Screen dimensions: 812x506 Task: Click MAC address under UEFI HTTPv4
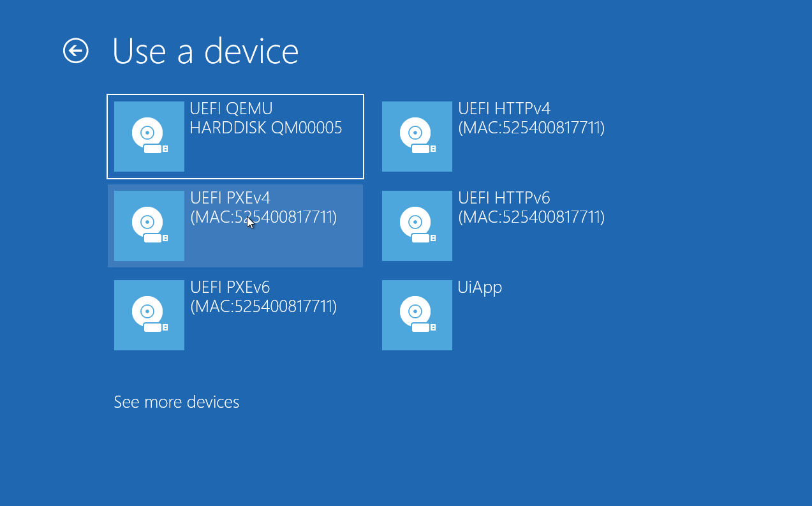click(531, 128)
